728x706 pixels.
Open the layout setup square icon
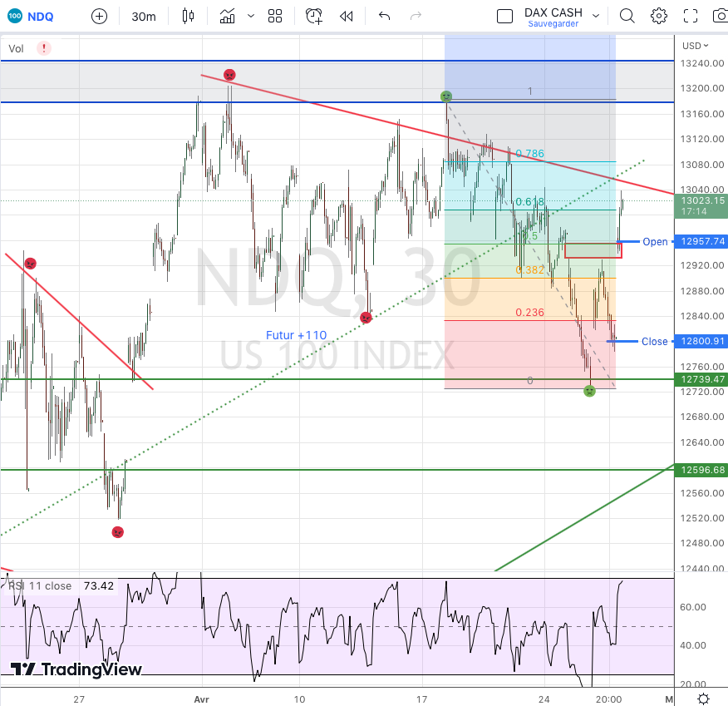(504, 17)
